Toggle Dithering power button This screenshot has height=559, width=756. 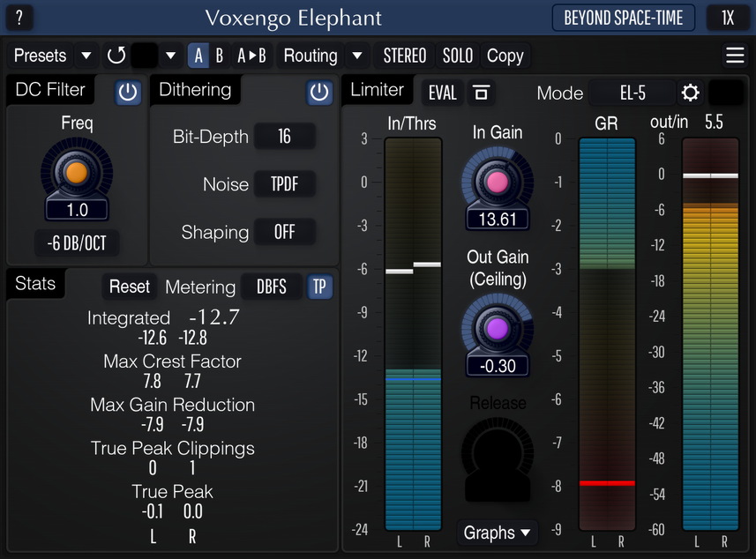pyautogui.click(x=318, y=93)
